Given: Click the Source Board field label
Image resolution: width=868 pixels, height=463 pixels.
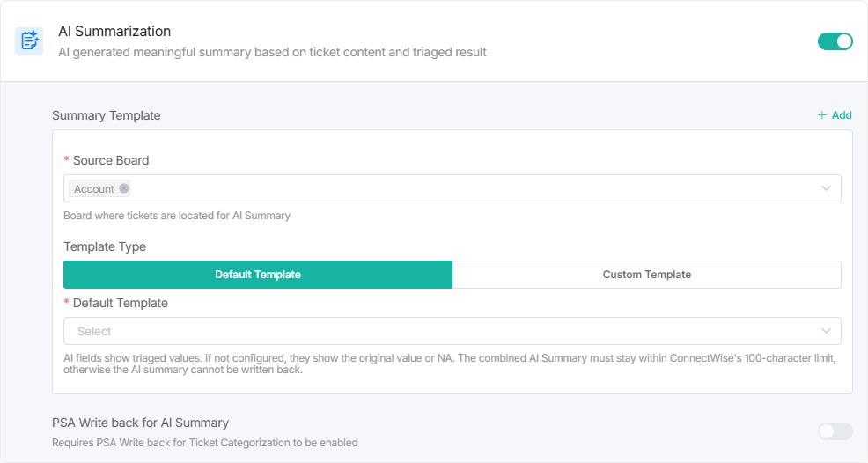Looking at the screenshot, I should 111,160.
